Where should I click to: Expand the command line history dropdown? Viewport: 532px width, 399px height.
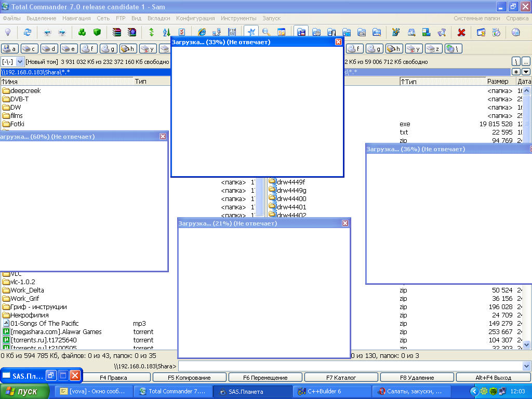527,366
